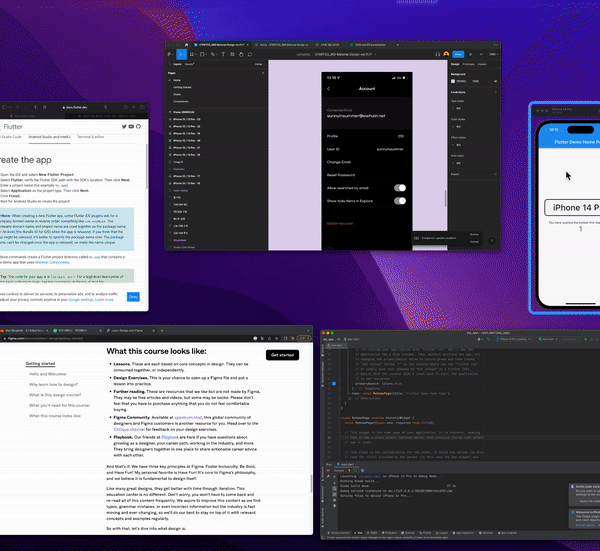Click Okay on Flutter cookie banner
This screenshot has width=600, height=551.
133,297
